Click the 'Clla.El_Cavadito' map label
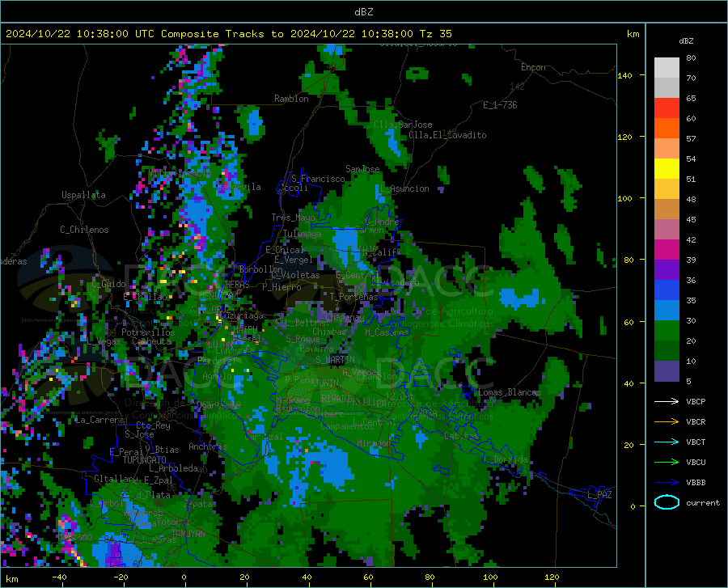 pos(447,135)
